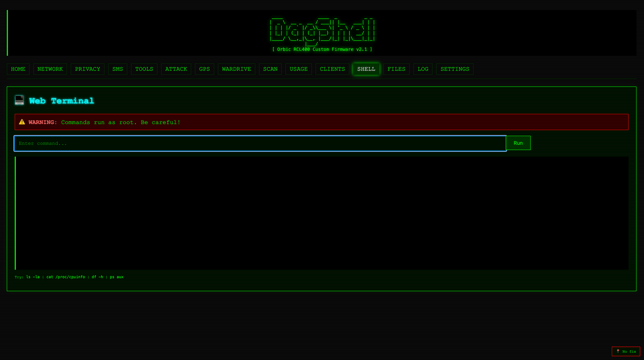This screenshot has height=360, width=644.
Task: Click the firmware version text 'Orbic RCL400 Custom Firmware v2.1'
Action: pos(322,49)
